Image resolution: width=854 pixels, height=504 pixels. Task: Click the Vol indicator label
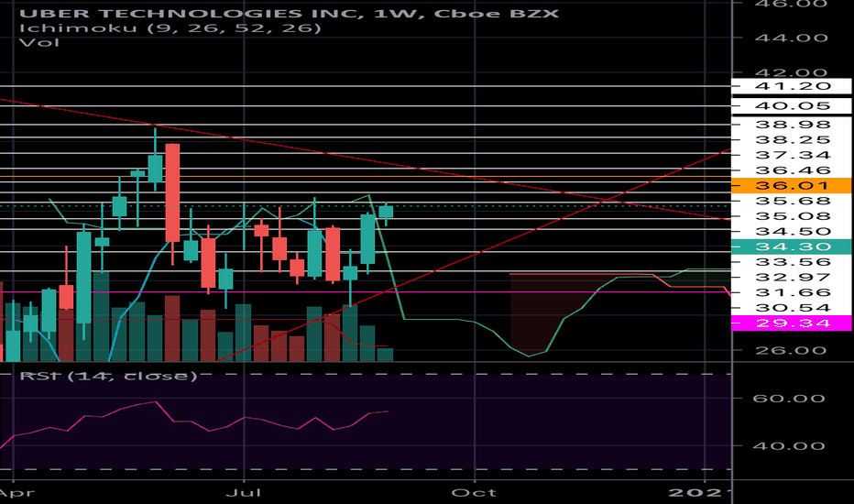(x=39, y=42)
